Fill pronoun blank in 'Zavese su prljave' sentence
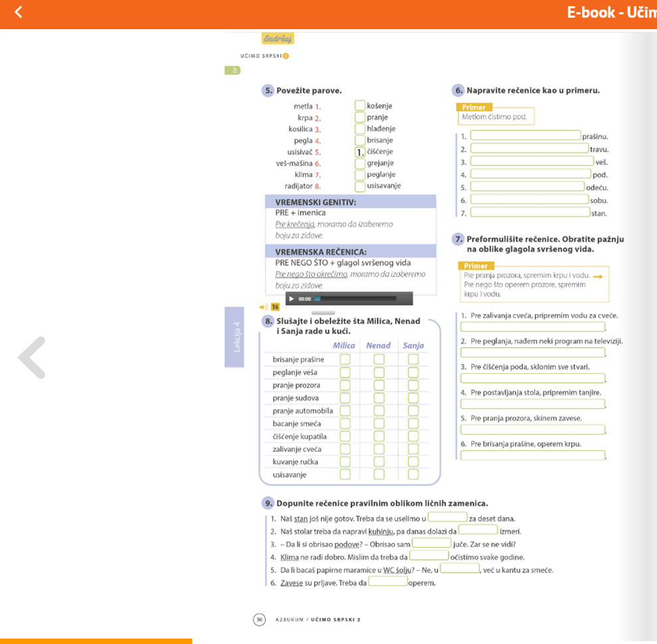This screenshot has height=644, width=657. 388,582
